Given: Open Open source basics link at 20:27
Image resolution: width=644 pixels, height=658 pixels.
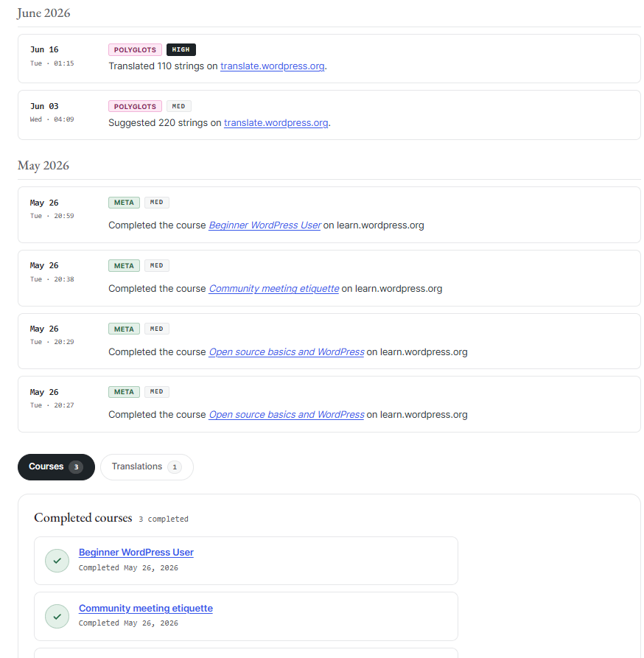Looking at the screenshot, I should click(x=287, y=415).
